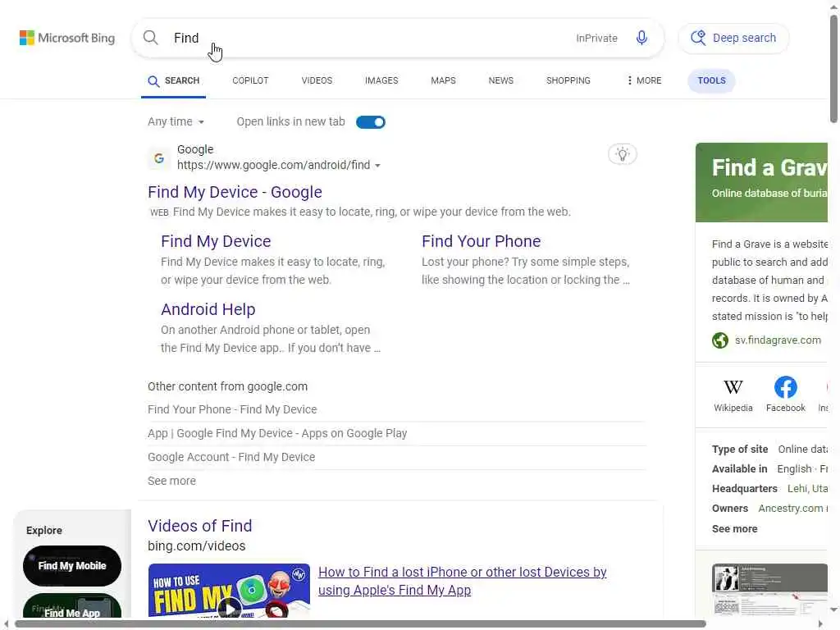Open the Android Help sublink
This screenshot has width=840, height=630.
point(208,309)
